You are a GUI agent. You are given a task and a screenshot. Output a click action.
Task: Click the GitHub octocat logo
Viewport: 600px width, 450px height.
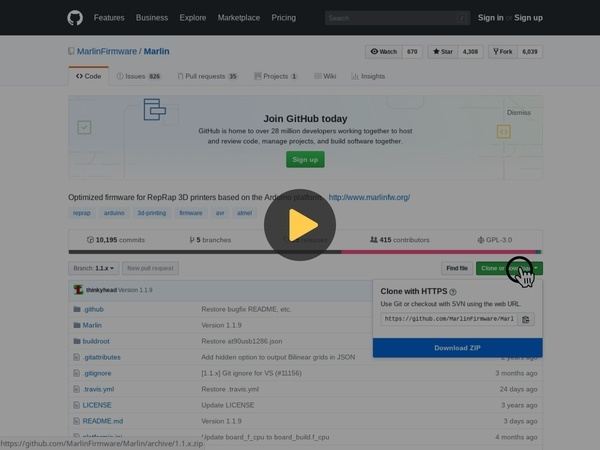pyautogui.click(x=75, y=18)
